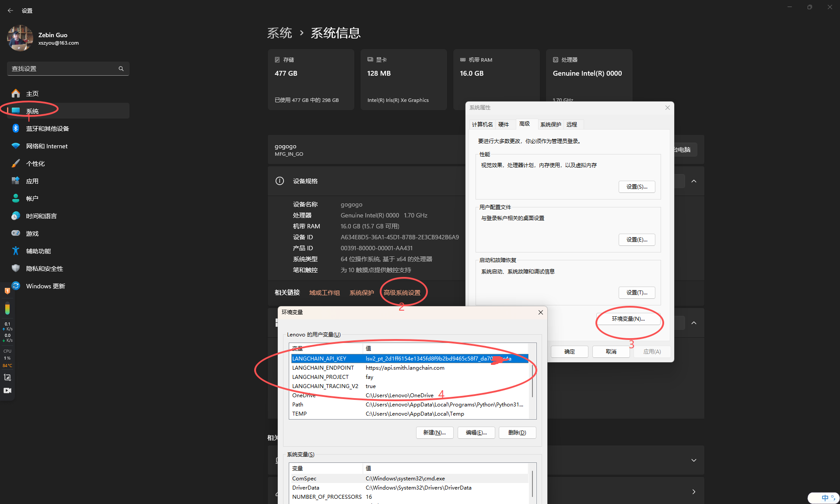Collapse the 设备规格 section chevron

[694, 181]
